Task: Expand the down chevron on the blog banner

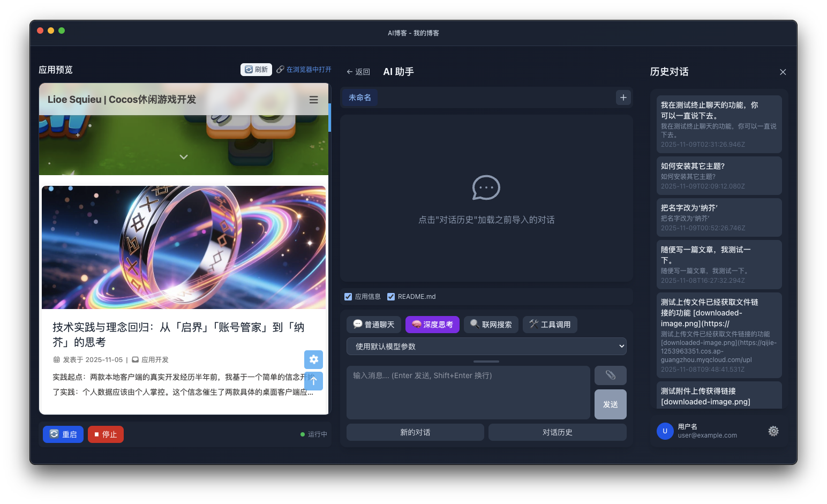Action: pyautogui.click(x=184, y=157)
